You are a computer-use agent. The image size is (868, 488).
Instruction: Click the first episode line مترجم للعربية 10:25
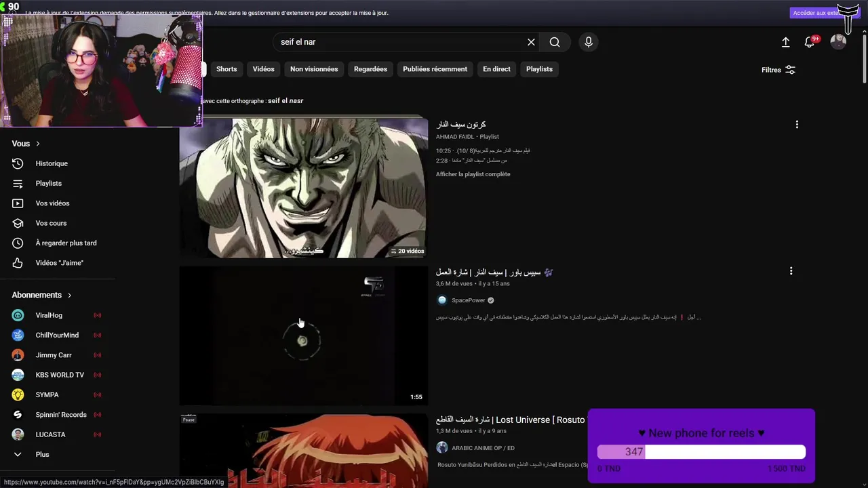(x=483, y=150)
